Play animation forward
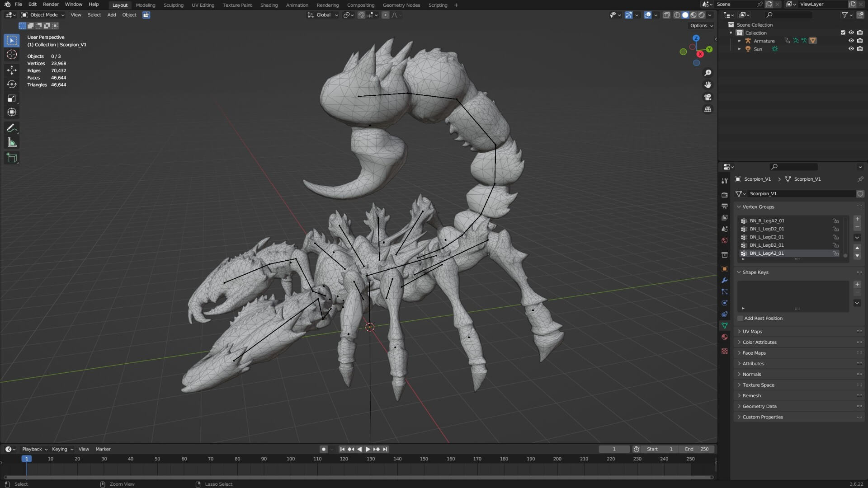 click(368, 449)
